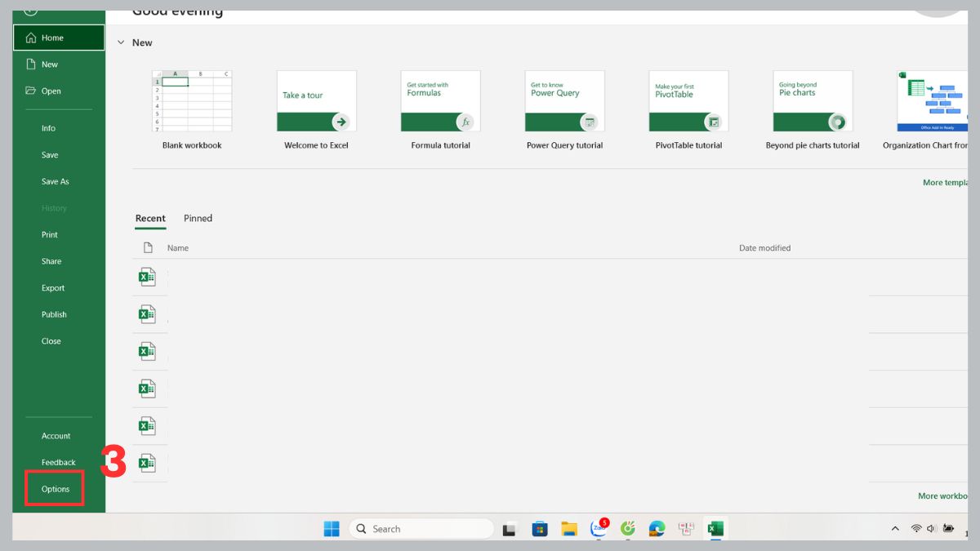This screenshot has height=551, width=980.
Task: Open the Print section
Action: click(50, 234)
